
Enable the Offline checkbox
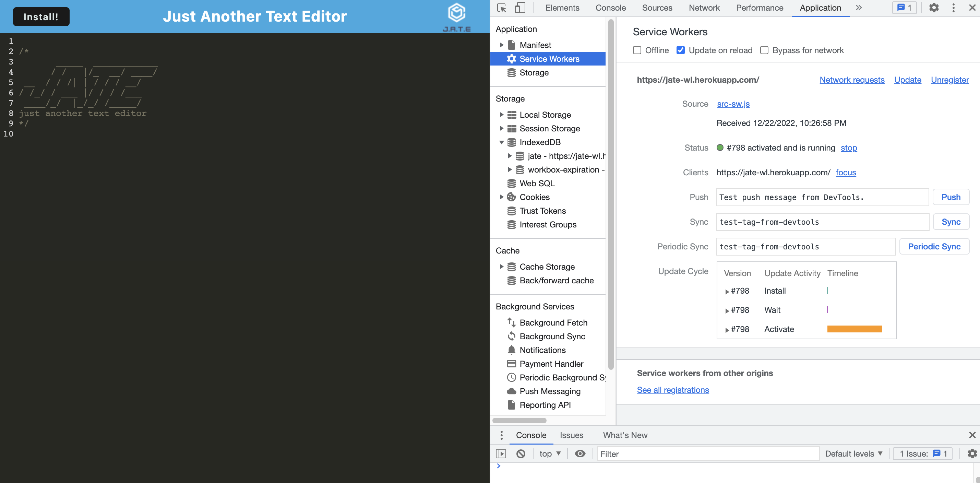[x=637, y=50]
